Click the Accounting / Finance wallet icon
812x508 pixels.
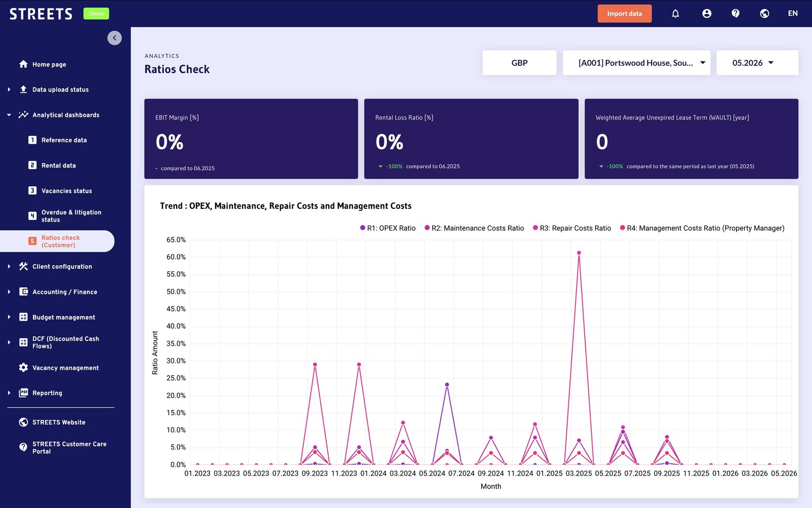[23, 292]
